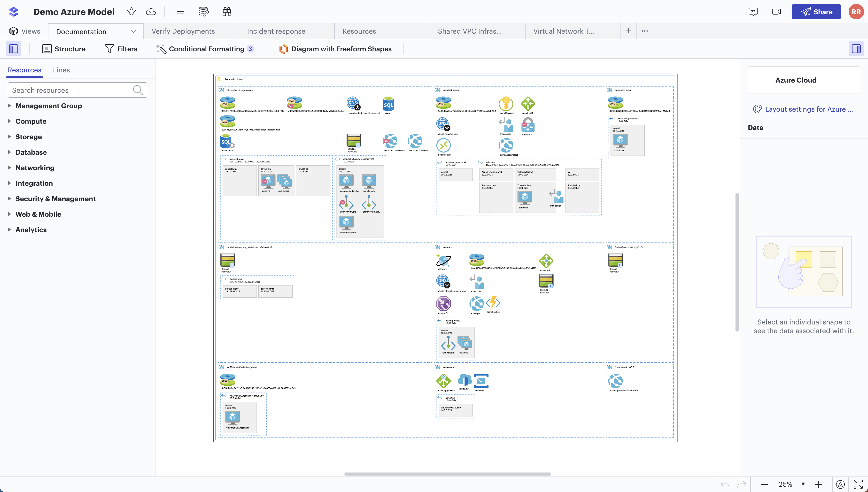Select the acmefunction lightning icon
Image resolution: width=868 pixels, height=492 pixels.
pos(493,303)
